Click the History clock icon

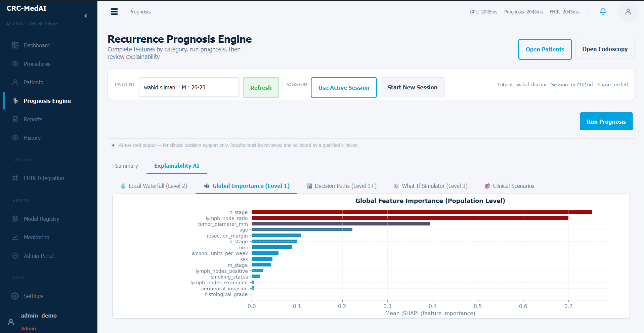coord(15,138)
